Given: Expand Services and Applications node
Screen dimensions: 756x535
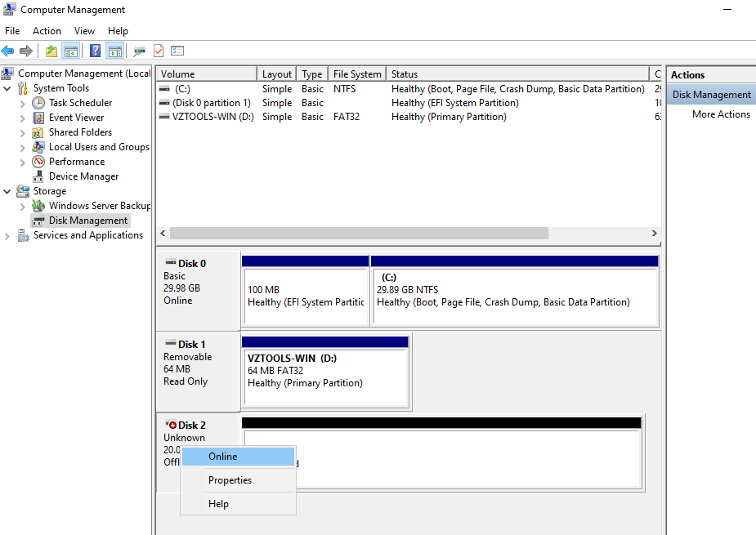Looking at the screenshot, I should [7, 236].
